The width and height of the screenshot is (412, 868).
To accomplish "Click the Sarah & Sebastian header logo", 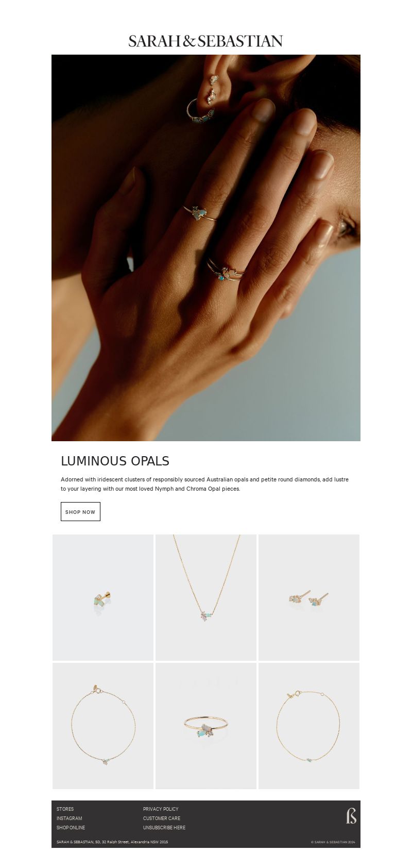I will 205,41.
